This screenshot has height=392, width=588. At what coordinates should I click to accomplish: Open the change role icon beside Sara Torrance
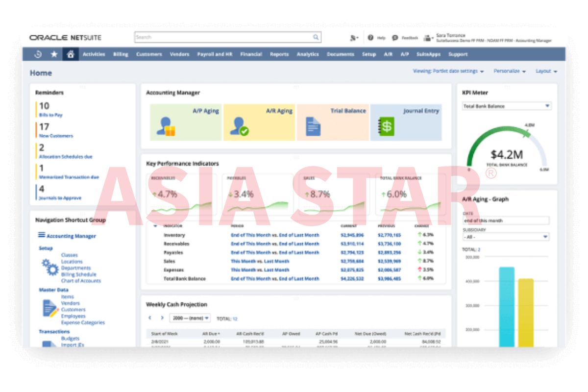428,38
